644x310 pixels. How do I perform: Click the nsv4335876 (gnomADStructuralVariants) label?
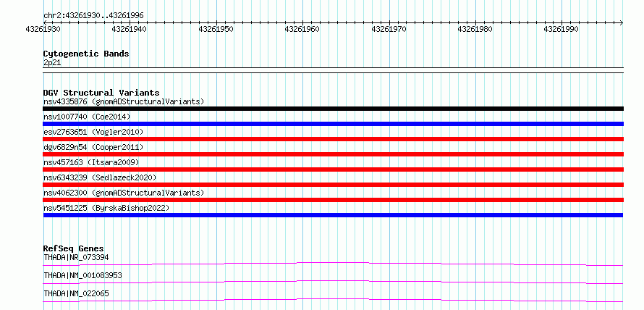coord(124,101)
